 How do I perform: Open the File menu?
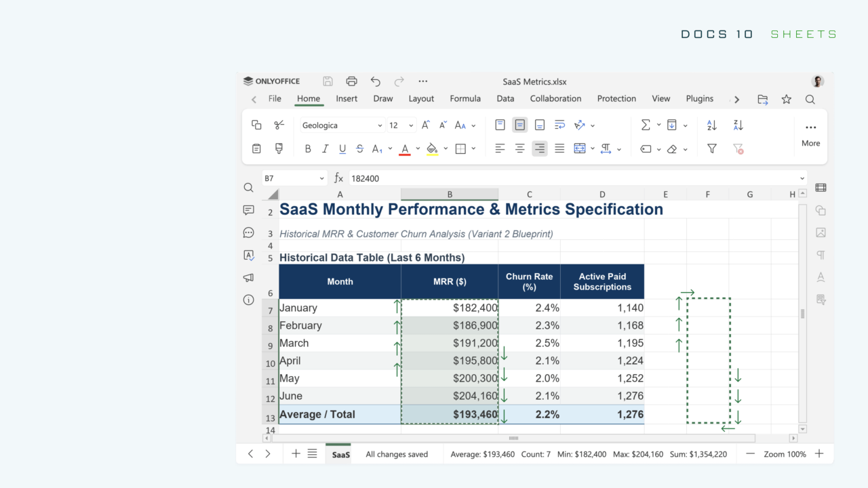pos(275,99)
